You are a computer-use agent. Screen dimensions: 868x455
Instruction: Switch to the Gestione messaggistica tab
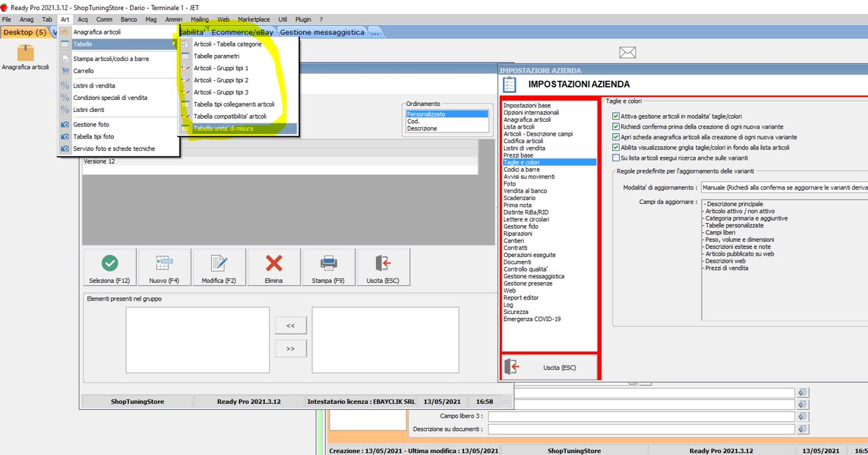point(322,32)
